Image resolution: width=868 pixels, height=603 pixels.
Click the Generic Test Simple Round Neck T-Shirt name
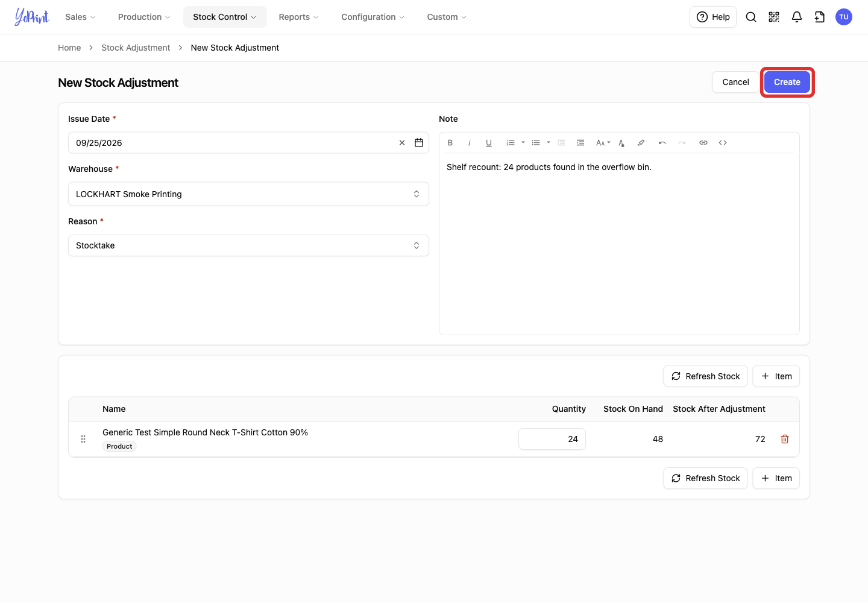[205, 432]
